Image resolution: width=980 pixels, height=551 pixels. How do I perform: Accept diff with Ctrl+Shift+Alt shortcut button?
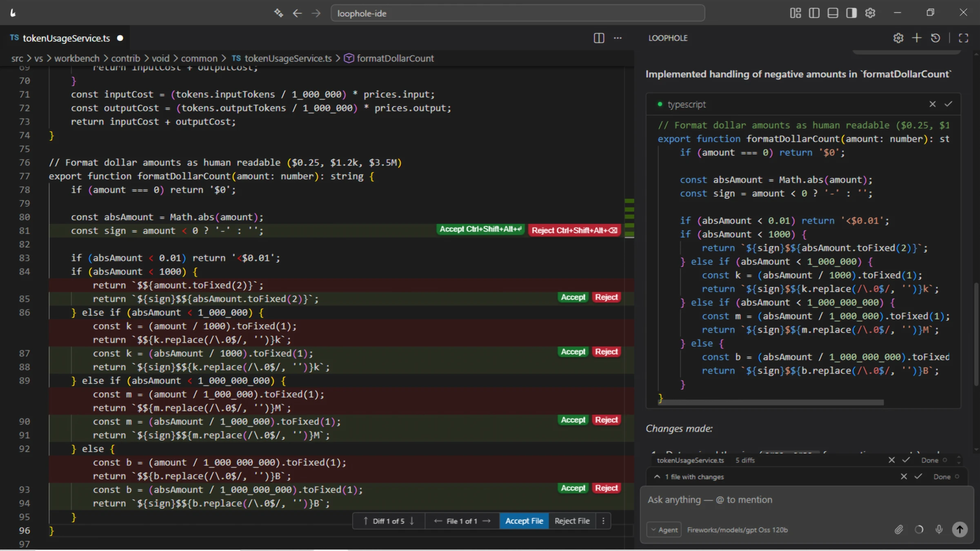click(481, 229)
